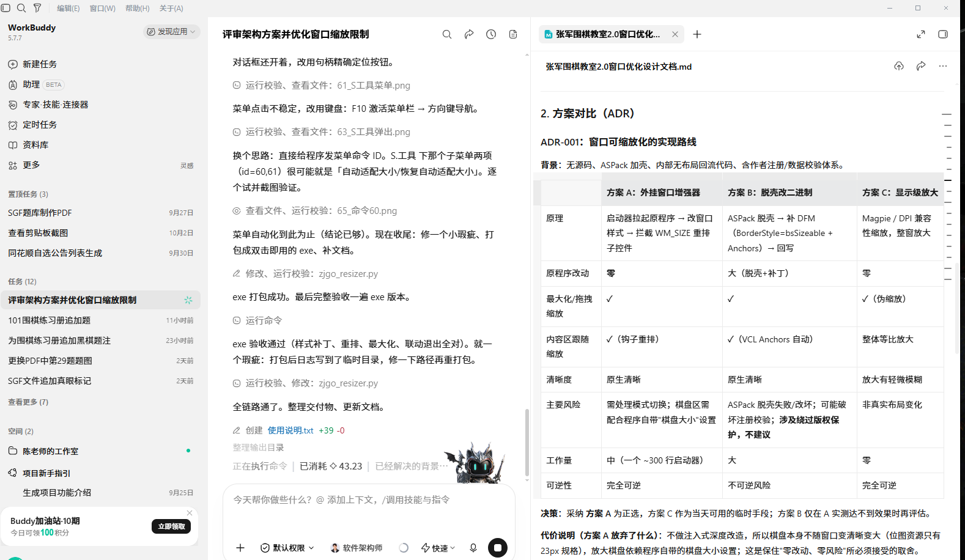Open the 编辑(E) menu
The image size is (965, 560).
68,9
